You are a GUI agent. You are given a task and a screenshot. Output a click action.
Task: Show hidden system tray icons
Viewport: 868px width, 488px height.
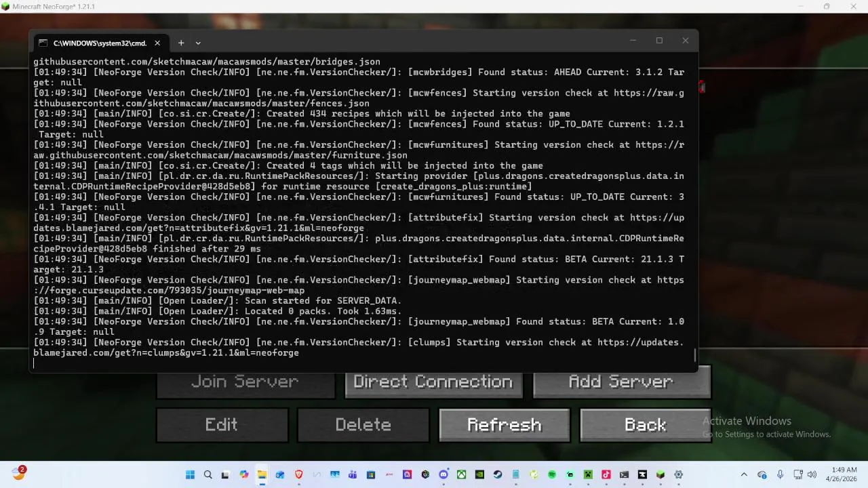tap(744, 474)
